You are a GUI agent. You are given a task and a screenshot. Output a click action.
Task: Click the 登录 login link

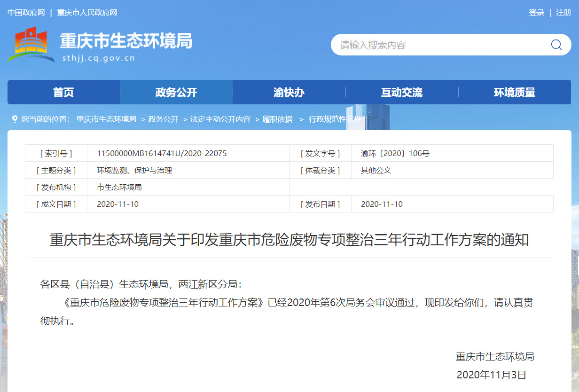click(536, 13)
